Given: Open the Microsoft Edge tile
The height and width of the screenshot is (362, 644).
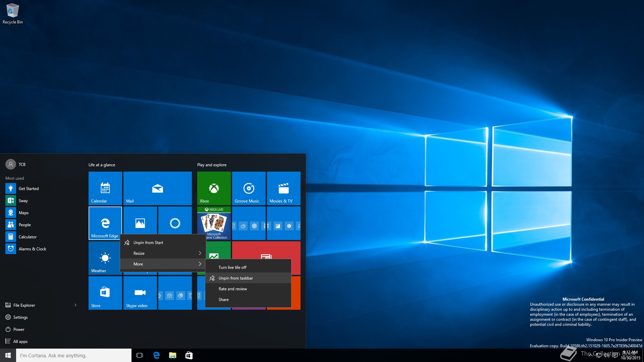Looking at the screenshot, I should click(105, 223).
